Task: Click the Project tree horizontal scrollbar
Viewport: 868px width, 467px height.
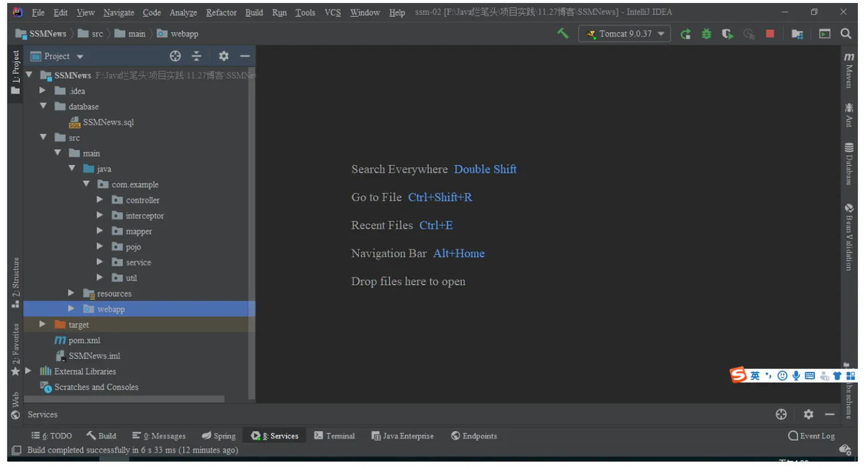Action: point(124,399)
